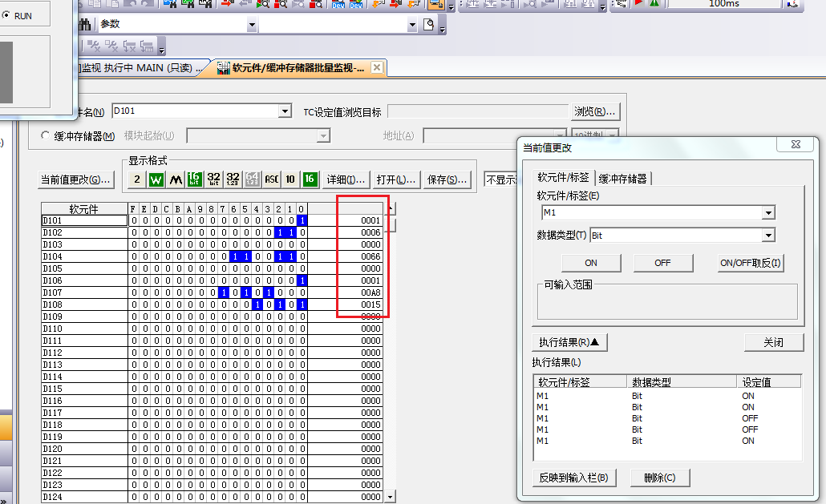Switch to decimal "10" display icon

(290, 179)
